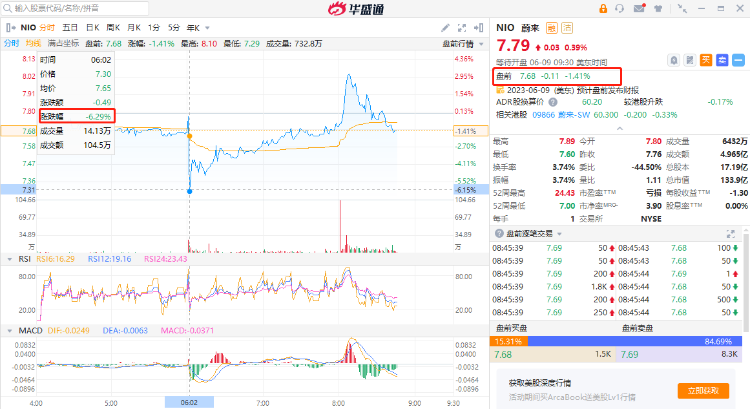
Task: Switch to 五日 chart tab
Action: (x=70, y=28)
